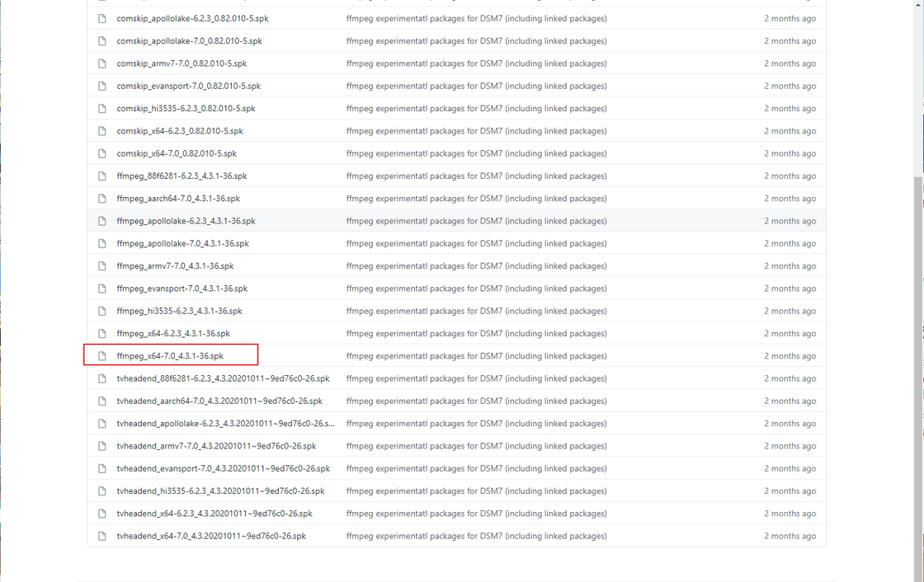Click file icon beside tvheadend_x64-7.0 spk
This screenshot has width=924, height=582.
pos(102,536)
